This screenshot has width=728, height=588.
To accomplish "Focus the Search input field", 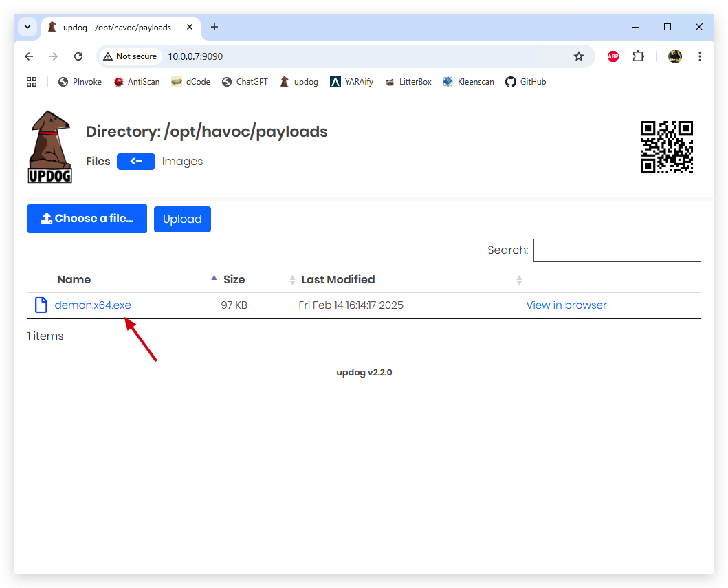I will coord(617,250).
